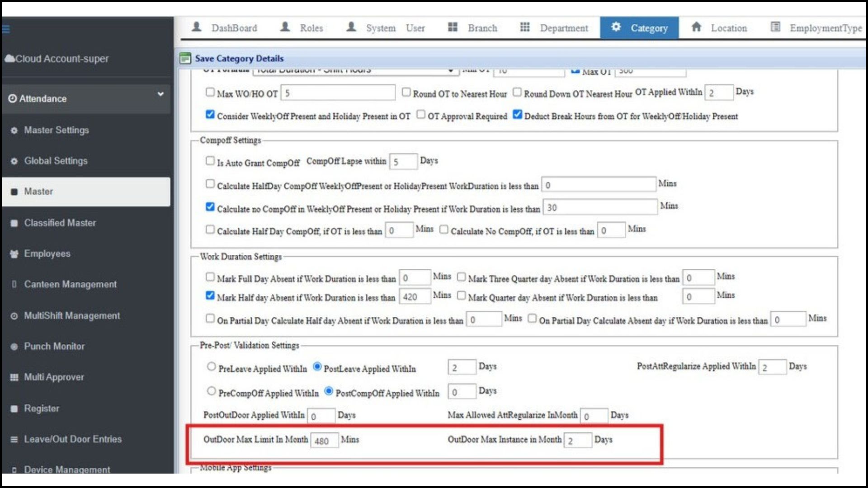The height and width of the screenshot is (488, 868).
Task: Select PreLeave Applied WithIn radio button
Action: [211, 367]
